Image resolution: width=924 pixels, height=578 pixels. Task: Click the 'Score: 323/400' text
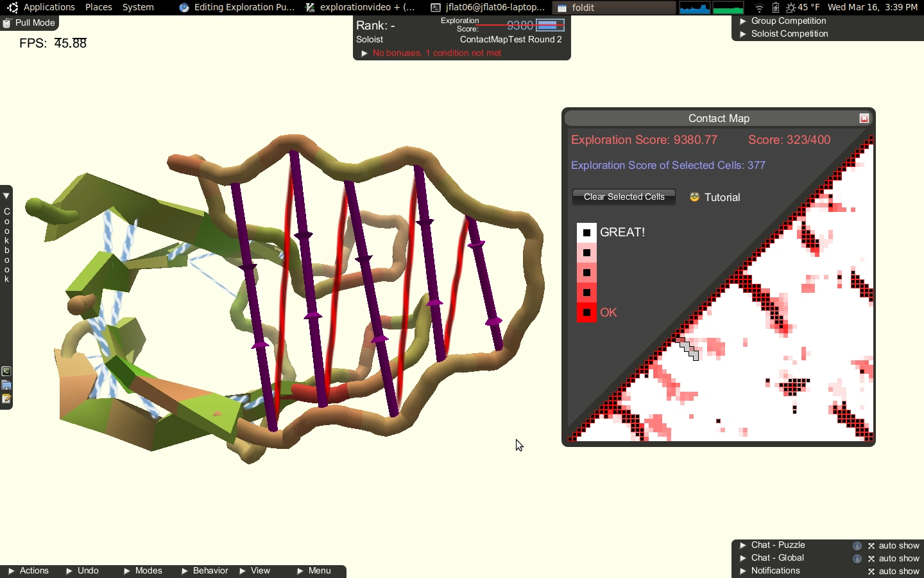789,140
